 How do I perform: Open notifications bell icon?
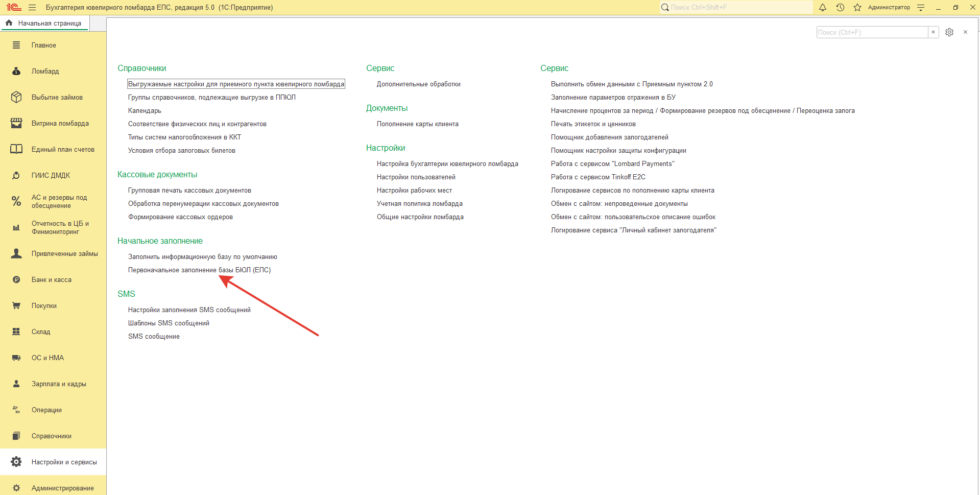pos(823,8)
